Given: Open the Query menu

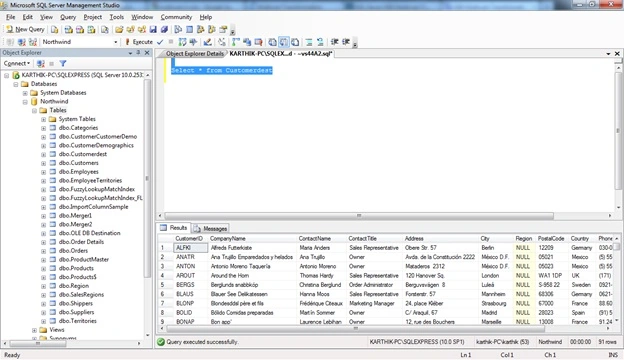Looking at the screenshot, I should point(68,17).
